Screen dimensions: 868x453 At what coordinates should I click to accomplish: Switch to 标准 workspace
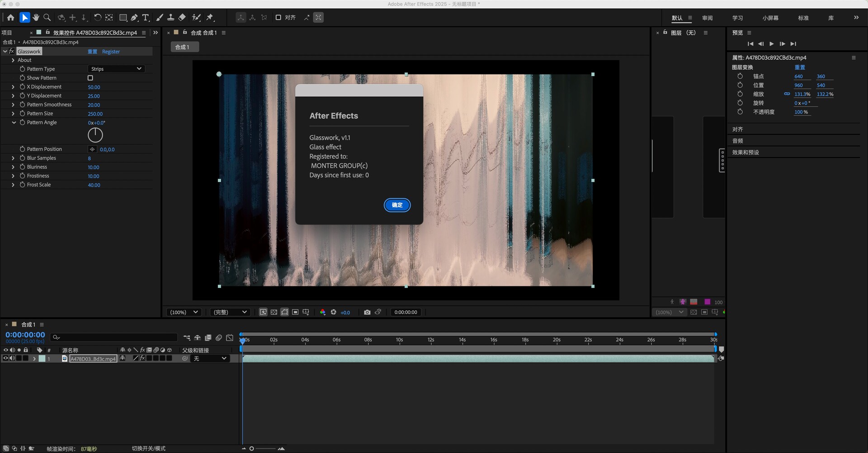tap(803, 18)
